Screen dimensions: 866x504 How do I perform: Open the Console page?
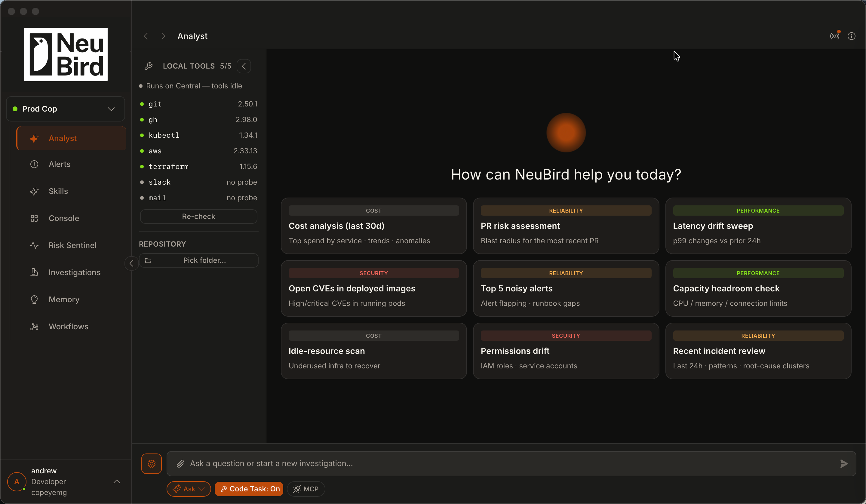pos(72,218)
